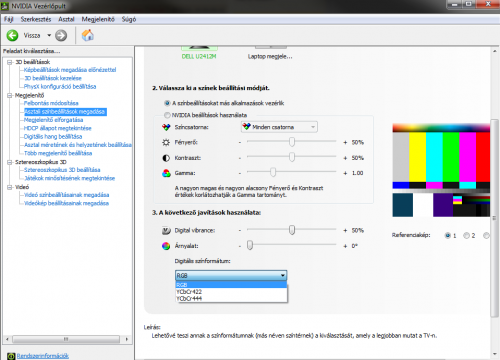Click the Fényerő plus sign

(x=345, y=142)
